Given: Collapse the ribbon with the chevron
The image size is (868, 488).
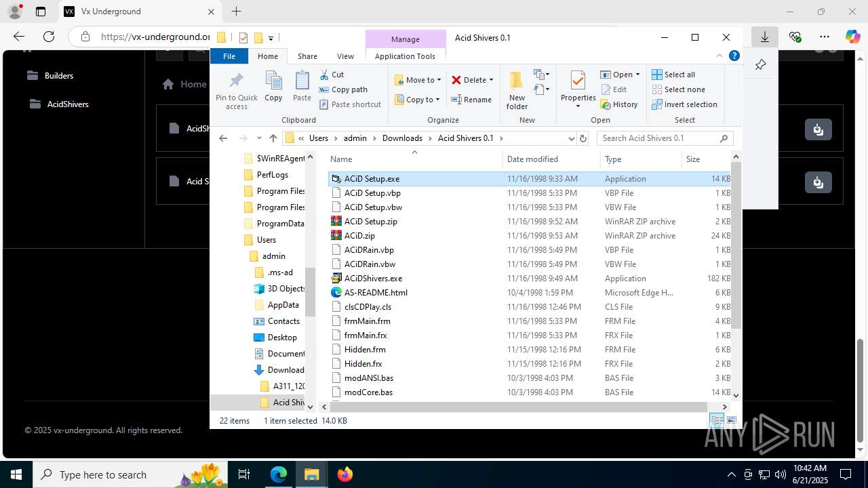Looking at the screenshot, I should [x=719, y=56].
